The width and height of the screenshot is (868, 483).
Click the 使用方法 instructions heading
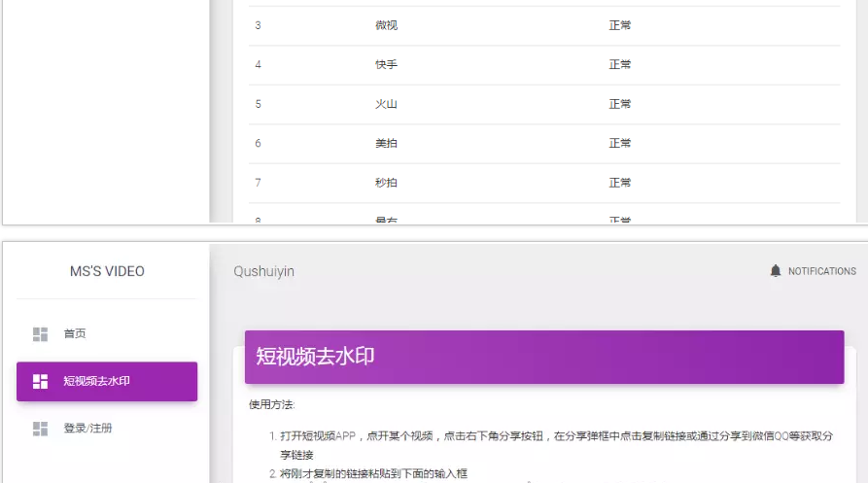point(271,404)
